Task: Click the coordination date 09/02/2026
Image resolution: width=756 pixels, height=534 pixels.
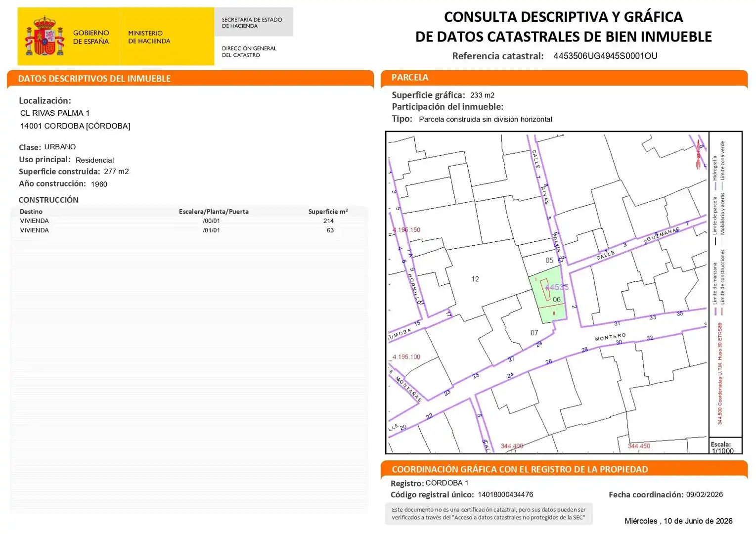Action: 705,494
